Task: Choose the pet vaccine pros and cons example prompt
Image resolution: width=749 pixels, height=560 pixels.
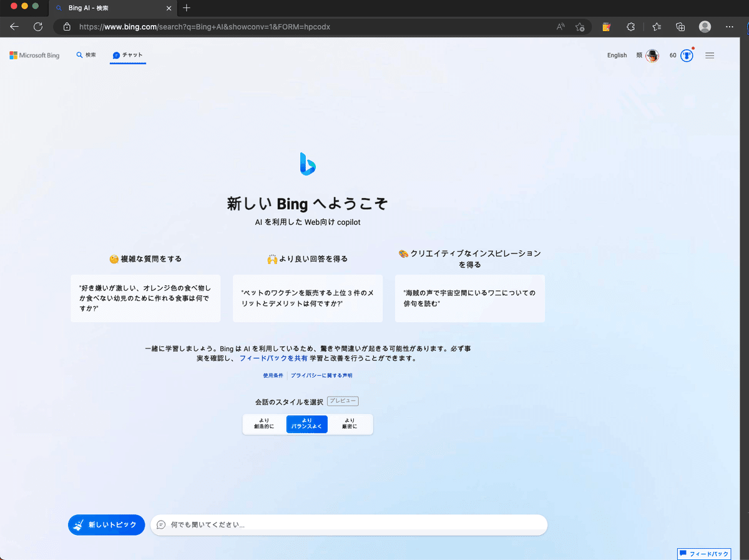Action: tap(308, 298)
